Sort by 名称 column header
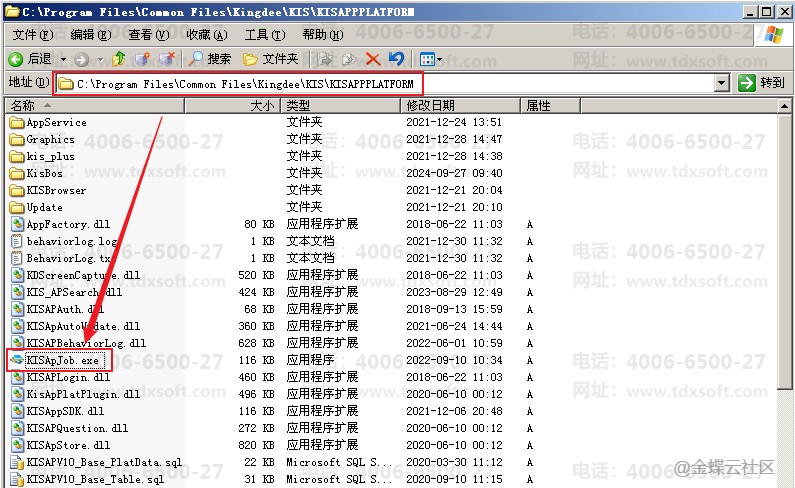The width and height of the screenshot is (795, 488). pos(95,106)
